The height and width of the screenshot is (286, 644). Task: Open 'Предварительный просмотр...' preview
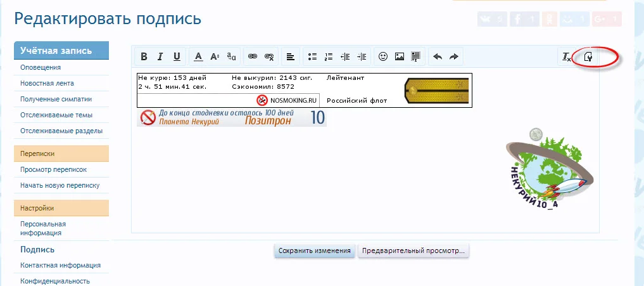click(x=413, y=250)
